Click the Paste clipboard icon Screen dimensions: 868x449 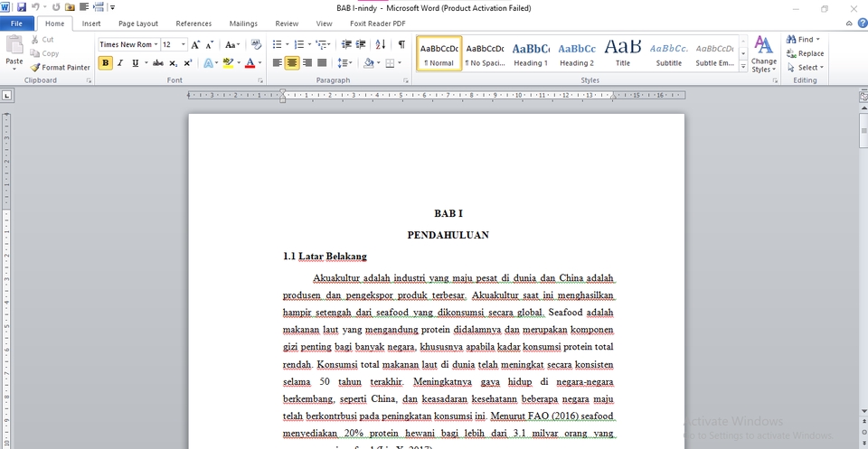14,46
